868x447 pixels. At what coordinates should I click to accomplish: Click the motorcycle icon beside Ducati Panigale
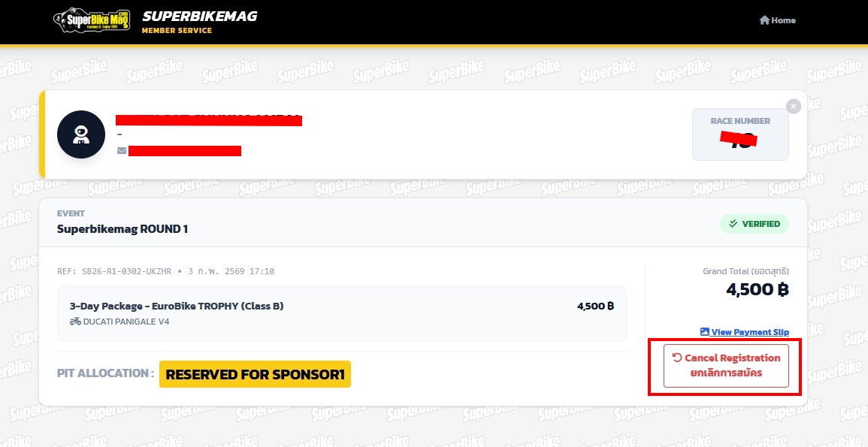coord(75,322)
